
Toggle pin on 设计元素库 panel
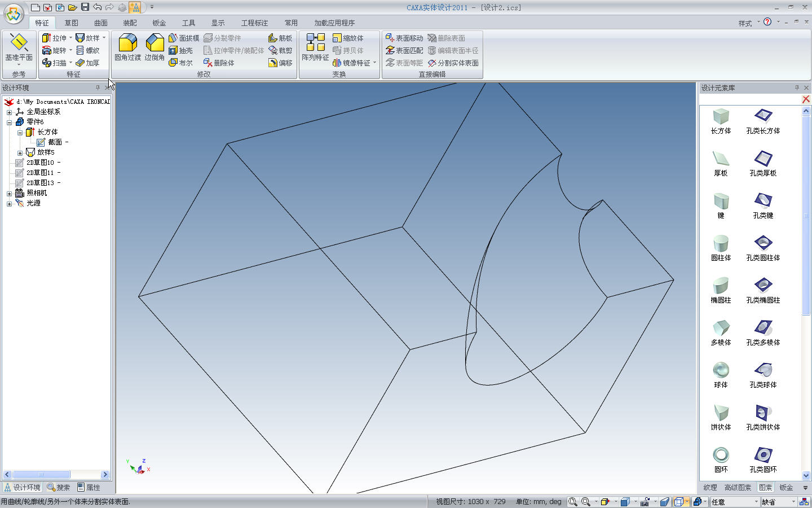(x=797, y=88)
